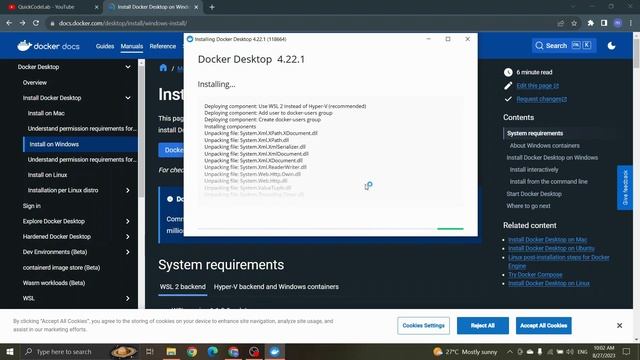Open the notification center icon

click(x=627, y=351)
